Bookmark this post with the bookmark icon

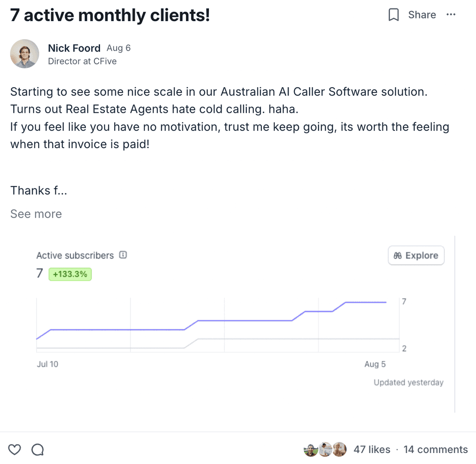[393, 15]
